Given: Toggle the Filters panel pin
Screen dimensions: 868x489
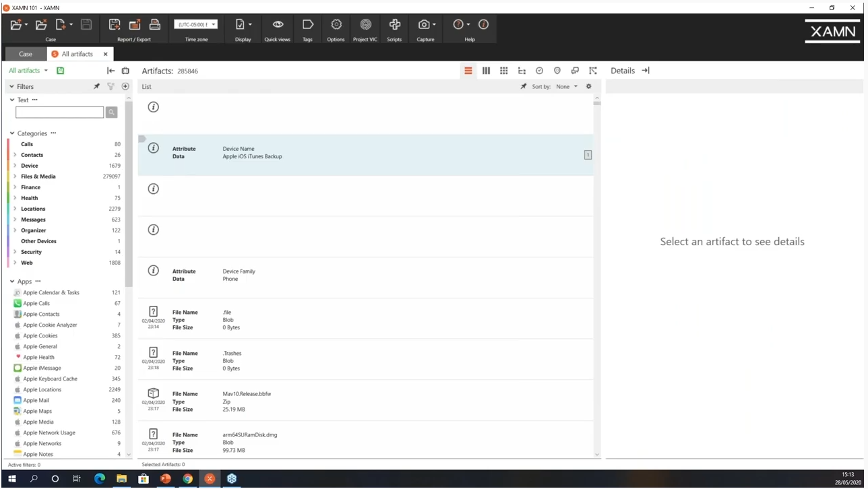Looking at the screenshot, I should pyautogui.click(x=96, y=87).
